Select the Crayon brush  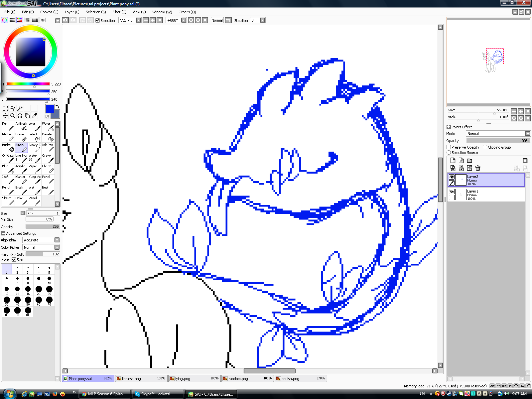48,158
